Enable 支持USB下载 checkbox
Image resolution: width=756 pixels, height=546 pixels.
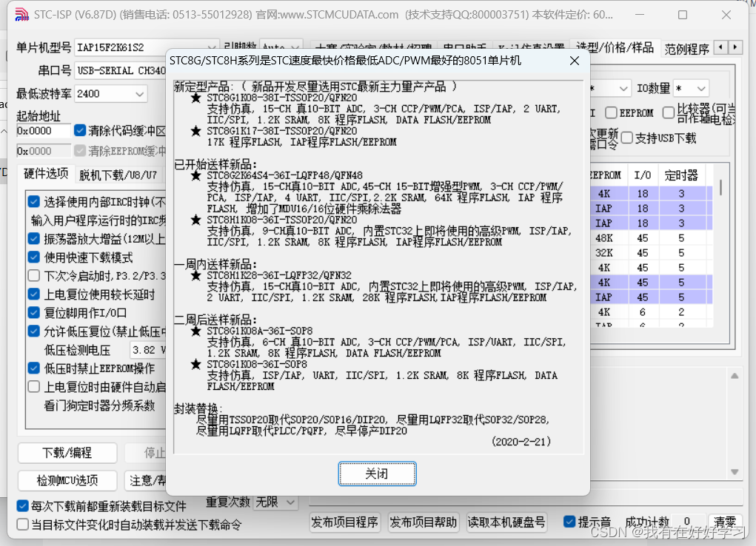tap(626, 138)
